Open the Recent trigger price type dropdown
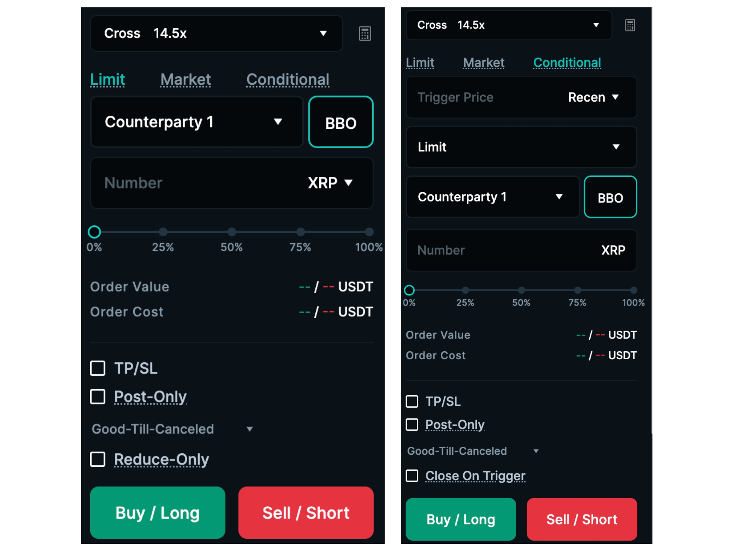Image resolution: width=743 pixels, height=560 pixels. tap(593, 97)
